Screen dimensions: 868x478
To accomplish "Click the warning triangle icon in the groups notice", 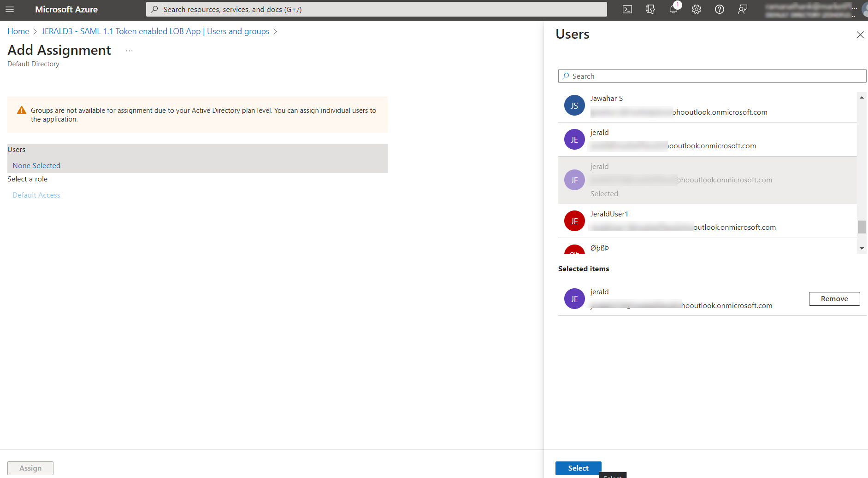I will pyautogui.click(x=22, y=111).
